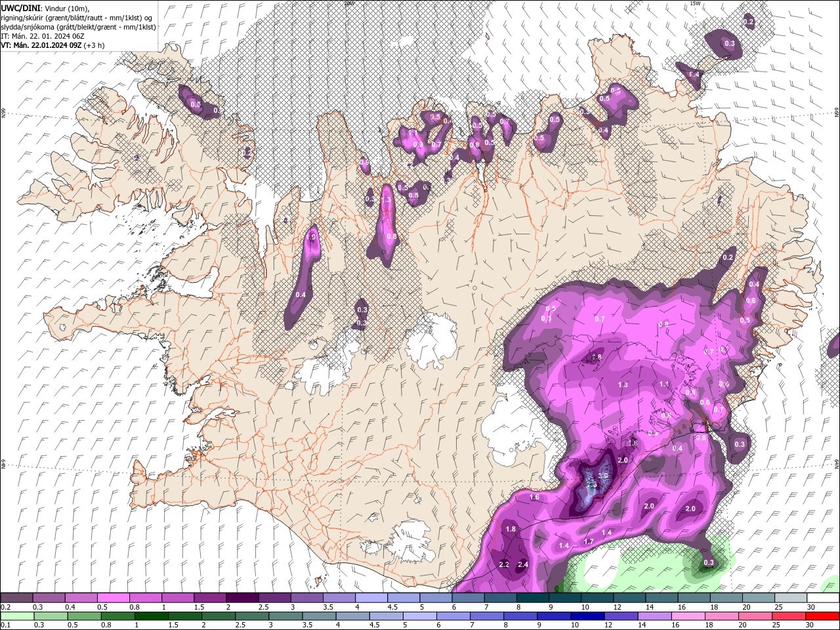Pick the lower legend swatch for 25–30
This screenshot has width=840, height=630.
[788, 616]
